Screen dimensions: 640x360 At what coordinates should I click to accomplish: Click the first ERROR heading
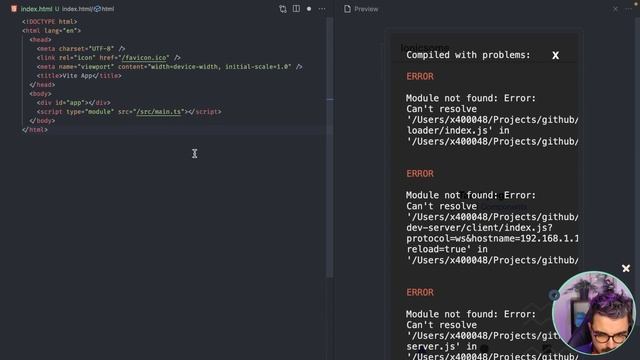(420, 76)
